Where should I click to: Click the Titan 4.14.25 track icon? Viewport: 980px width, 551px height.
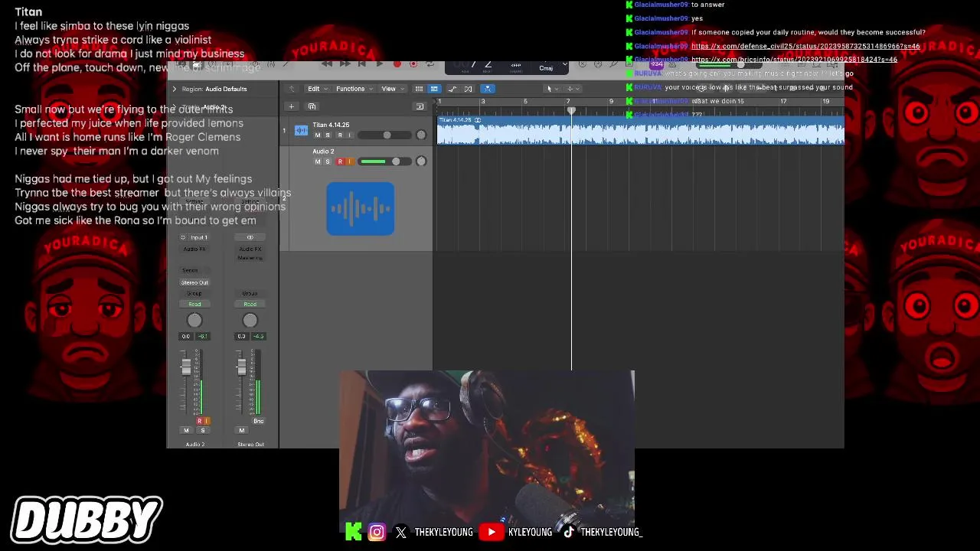[301, 130]
